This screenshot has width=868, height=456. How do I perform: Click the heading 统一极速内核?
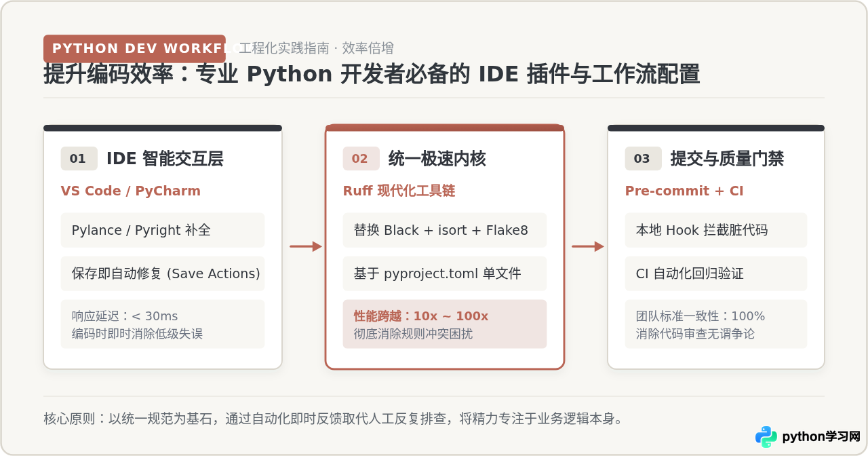[x=437, y=159]
